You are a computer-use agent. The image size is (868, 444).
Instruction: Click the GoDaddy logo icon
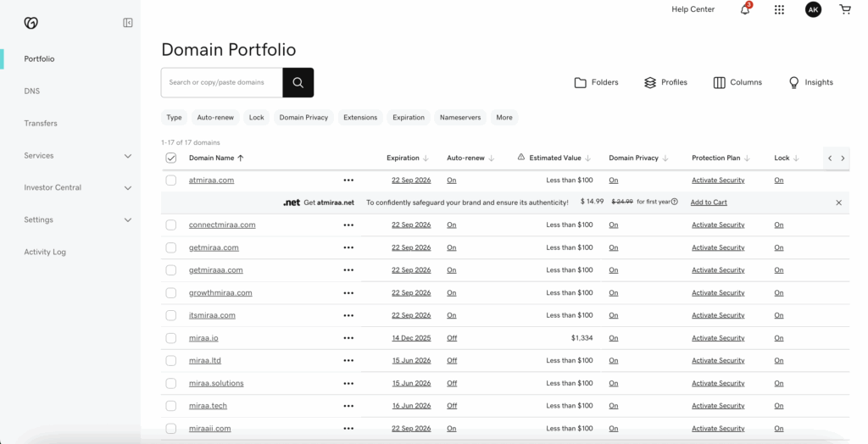(31, 23)
